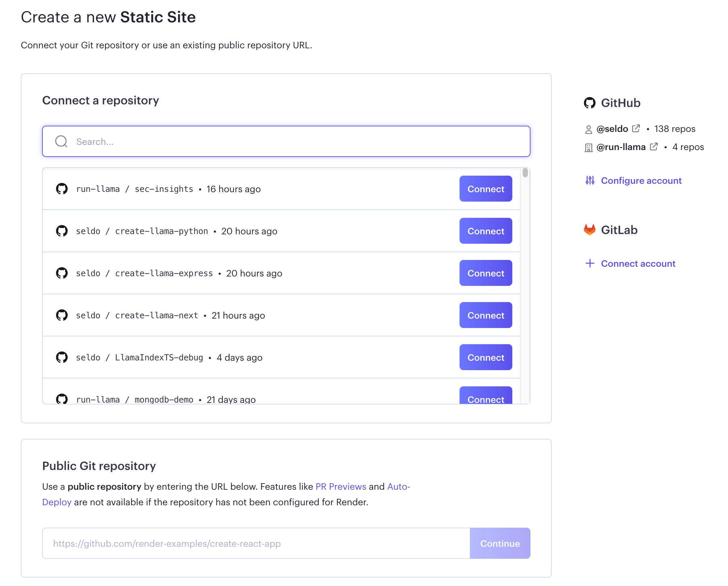Click the plus icon for Connect account

coord(590,263)
